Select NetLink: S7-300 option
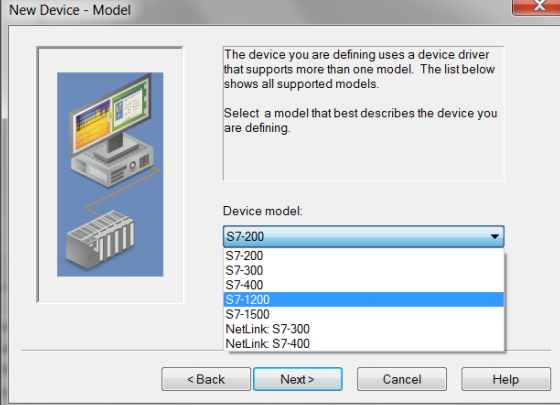The height and width of the screenshot is (405, 560). pyautogui.click(x=364, y=329)
